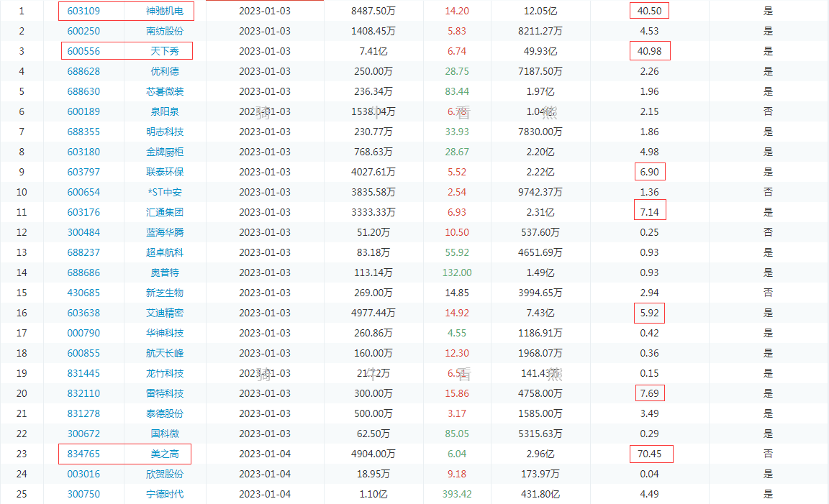Click the 美之高 name link

pos(164,454)
